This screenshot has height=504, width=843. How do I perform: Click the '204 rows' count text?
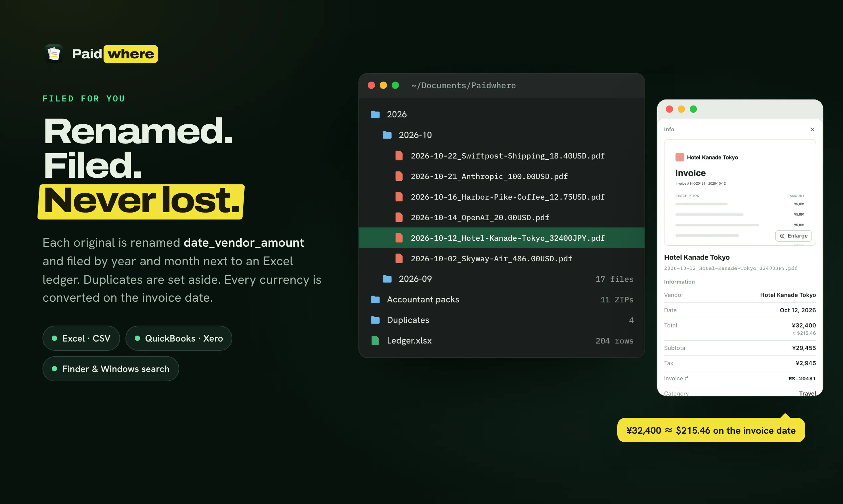tap(614, 341)
